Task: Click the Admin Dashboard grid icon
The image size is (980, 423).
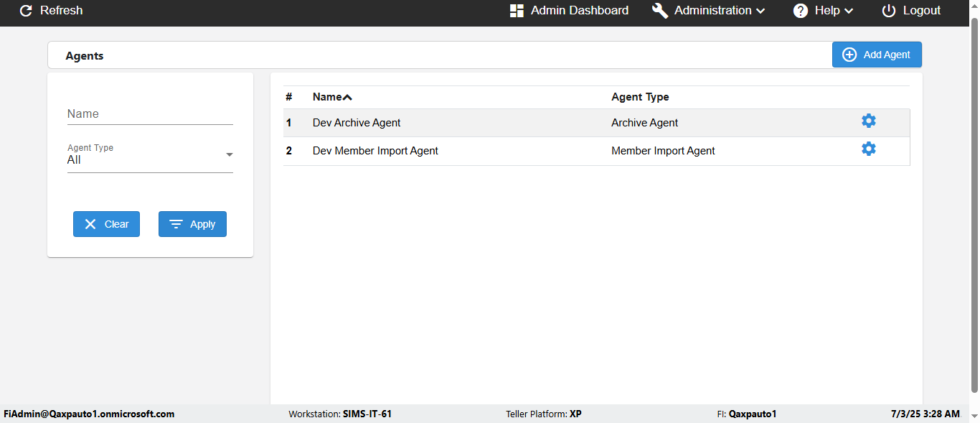Action: click(517, 11)
